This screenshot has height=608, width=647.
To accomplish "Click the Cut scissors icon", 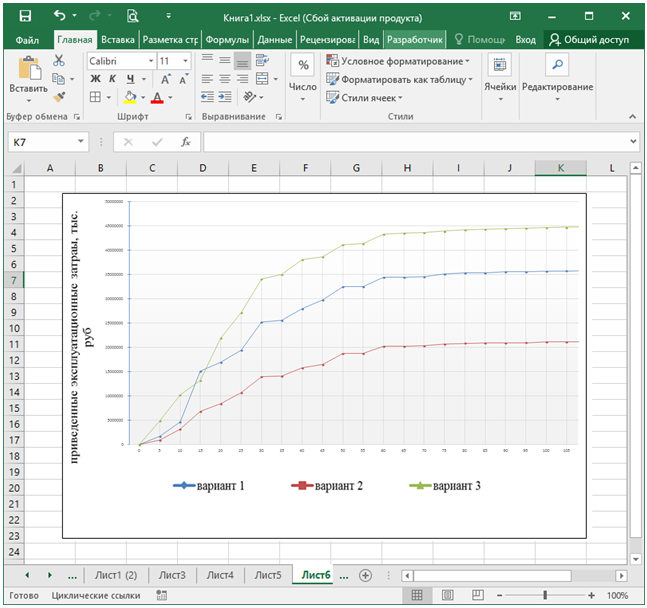I will tap(59, 61).
